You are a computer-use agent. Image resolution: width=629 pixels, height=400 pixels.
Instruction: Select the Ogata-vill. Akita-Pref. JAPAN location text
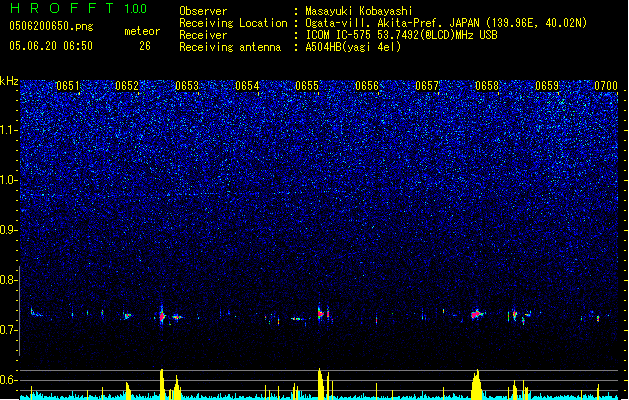point(446,23)
